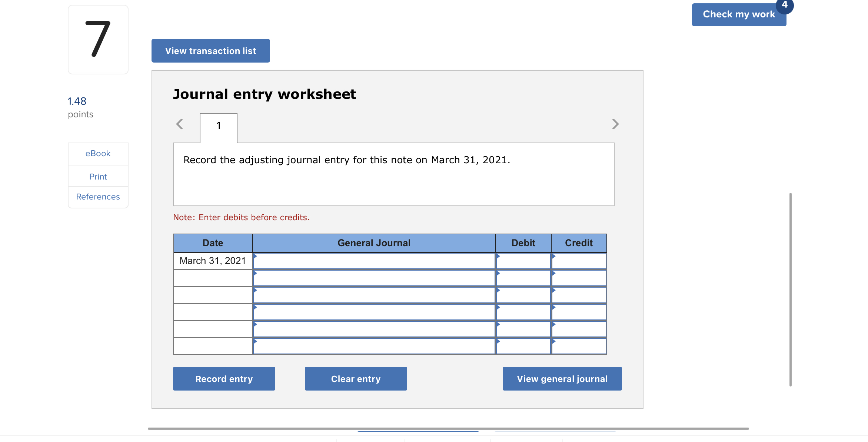Click first row Debit input cell
Image resolution: width=868 pixels, height=442 pixels.
pyautogui.click(x=523, y=261)
